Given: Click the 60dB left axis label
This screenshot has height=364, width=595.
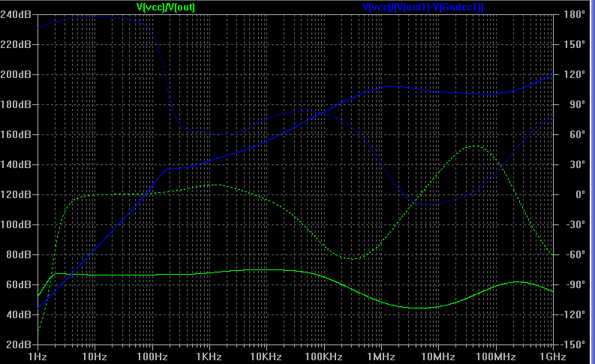Looking at the screenshot, I should tap(19, 284).
